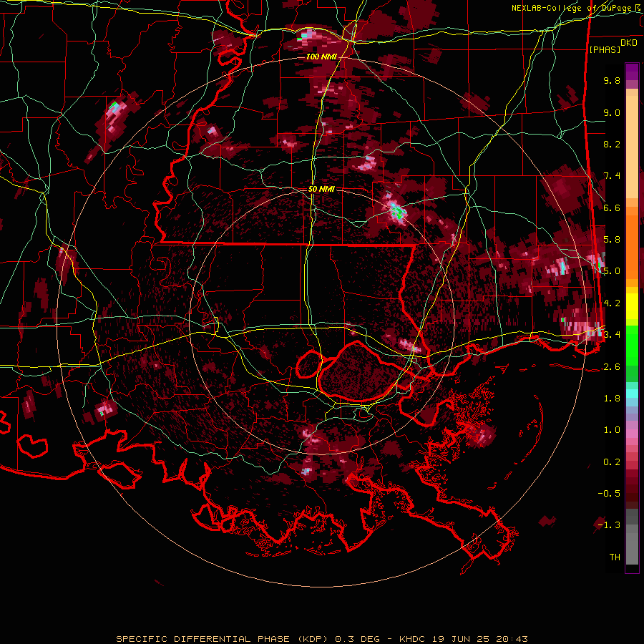Click the 5.8 scale value

612,240
